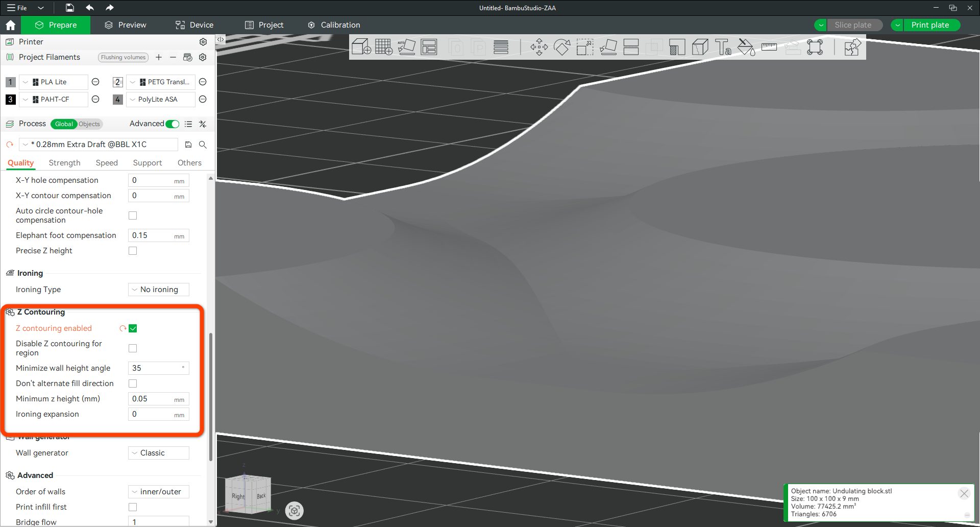Enable Precise Z height checkbox
980x527 pixels.
(x=133, y=251)
